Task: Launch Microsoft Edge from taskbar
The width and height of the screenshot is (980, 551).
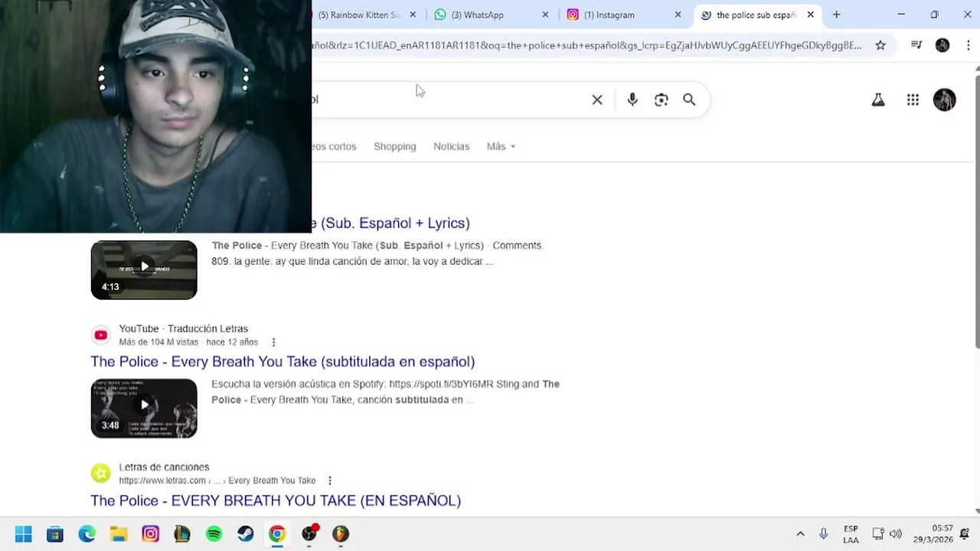Action: 87,533
